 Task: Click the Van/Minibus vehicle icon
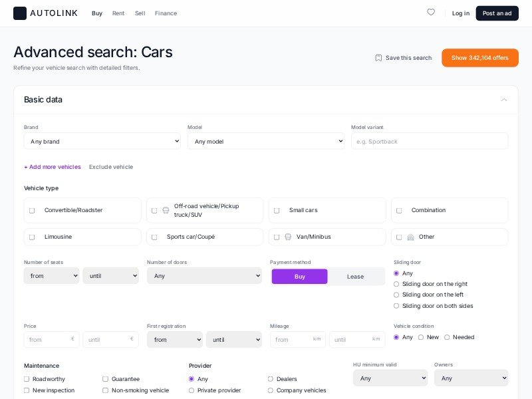(288, 237)
